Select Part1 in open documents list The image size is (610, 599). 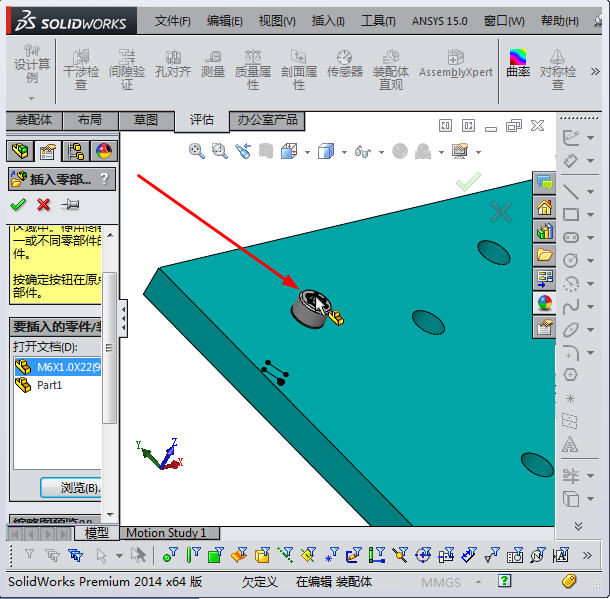(x=48, y=385)
